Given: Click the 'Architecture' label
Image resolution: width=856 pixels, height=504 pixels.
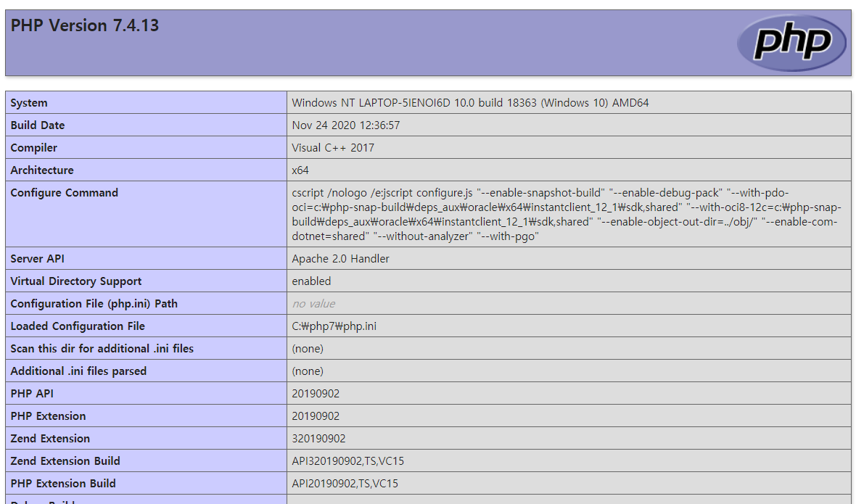Looking at the screenshot, I should (42, 170).
